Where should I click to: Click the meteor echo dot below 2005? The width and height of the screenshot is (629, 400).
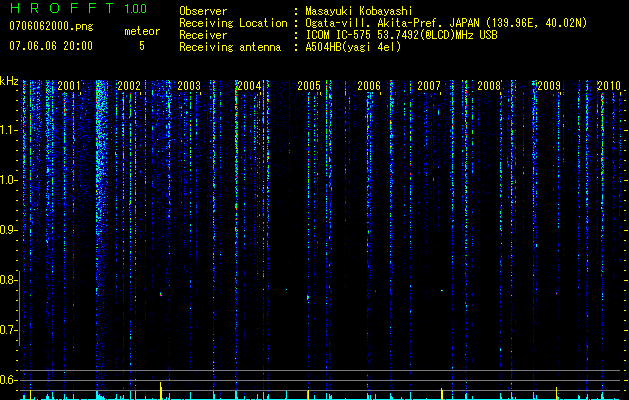click(308, 297)
